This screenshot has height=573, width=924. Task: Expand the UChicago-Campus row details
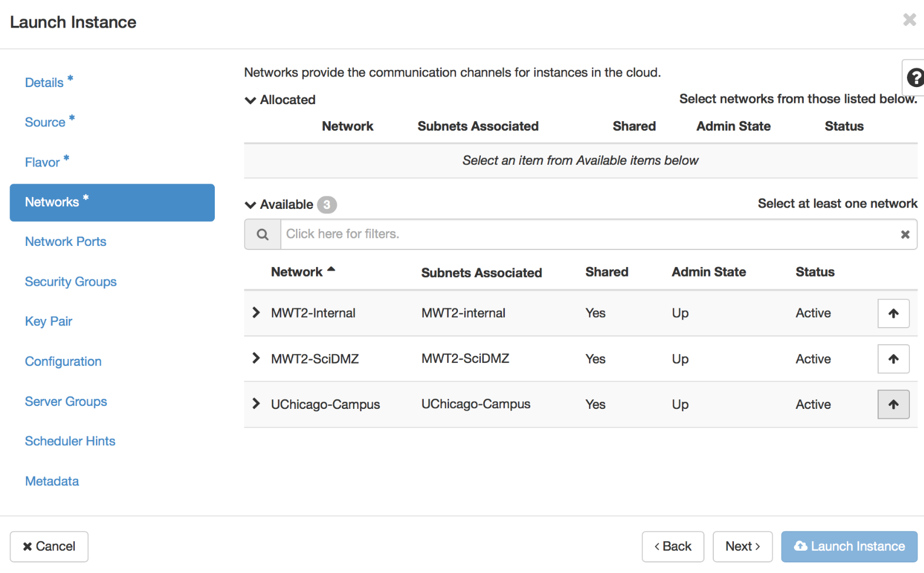tap(256, 404)
